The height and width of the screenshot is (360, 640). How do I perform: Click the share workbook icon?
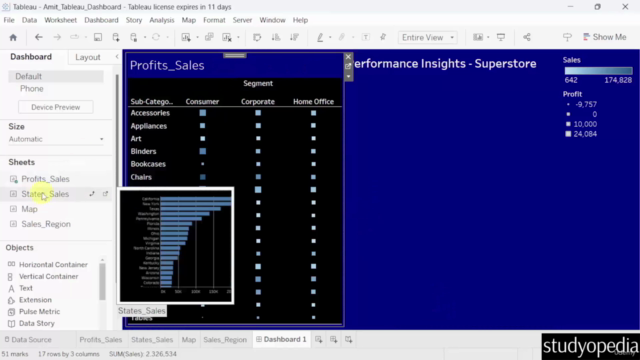coord(527,38)
